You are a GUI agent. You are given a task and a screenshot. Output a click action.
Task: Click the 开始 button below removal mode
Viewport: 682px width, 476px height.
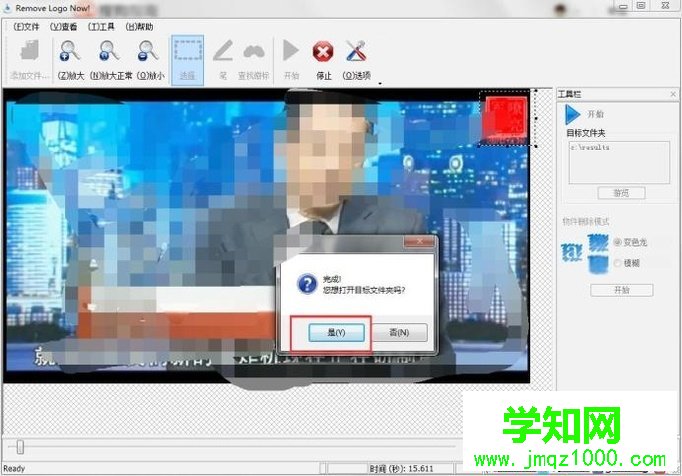coord(622,290)
